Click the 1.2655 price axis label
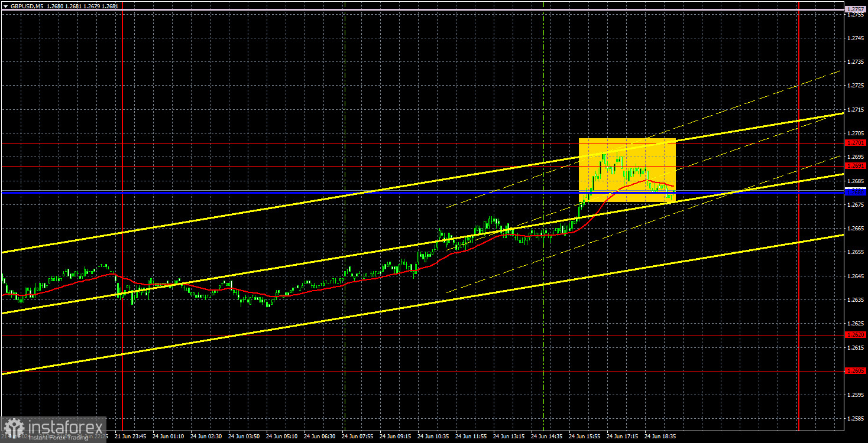This screenshot has width=868, height=443. point(856,252)
